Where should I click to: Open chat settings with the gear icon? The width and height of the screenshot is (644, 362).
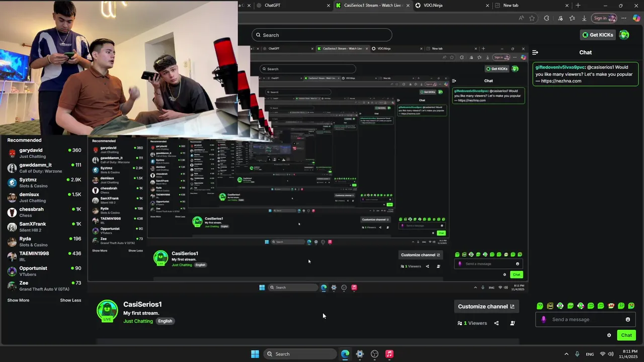click(x=609, y=335)
